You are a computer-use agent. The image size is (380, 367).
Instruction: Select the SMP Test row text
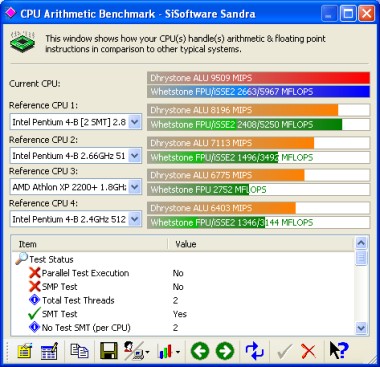pyautogui.click(x=60, y=287)
